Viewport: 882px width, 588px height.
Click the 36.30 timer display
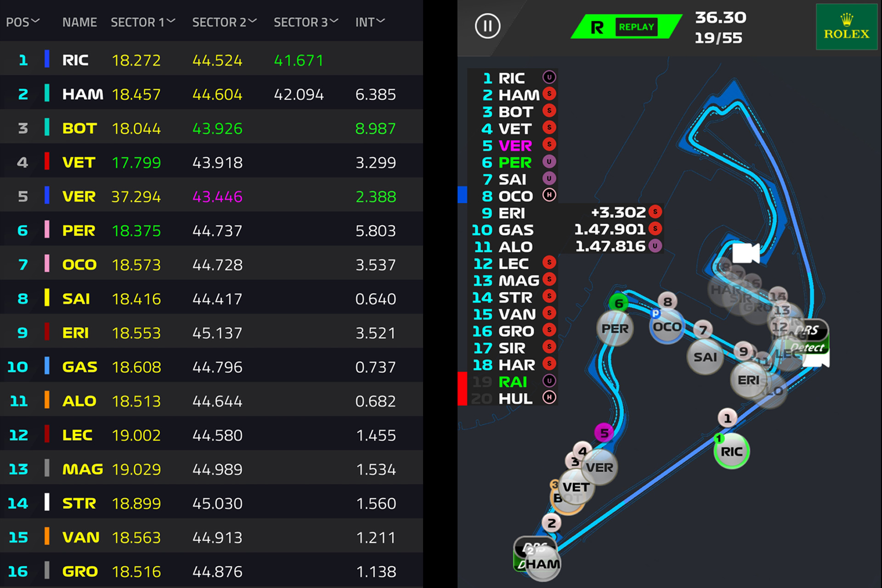720,17
